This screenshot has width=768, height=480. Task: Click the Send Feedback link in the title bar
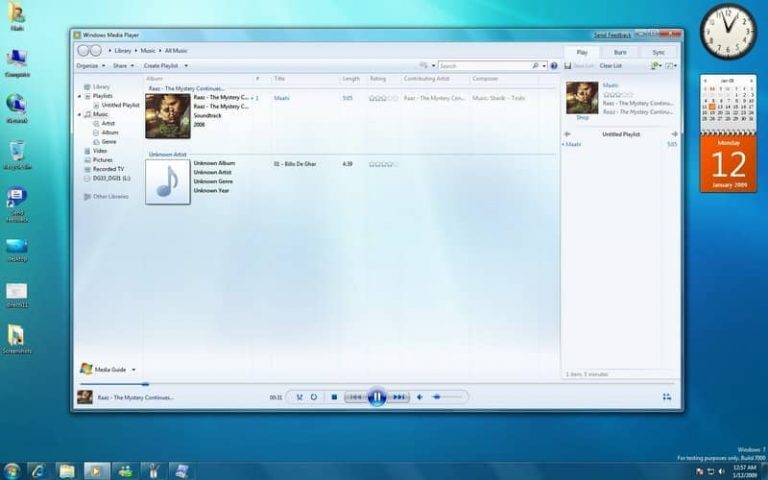click(612, 35)
